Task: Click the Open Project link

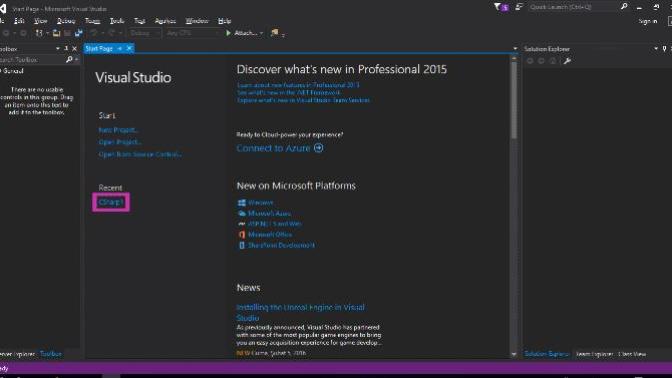Action: coord(120,142)
